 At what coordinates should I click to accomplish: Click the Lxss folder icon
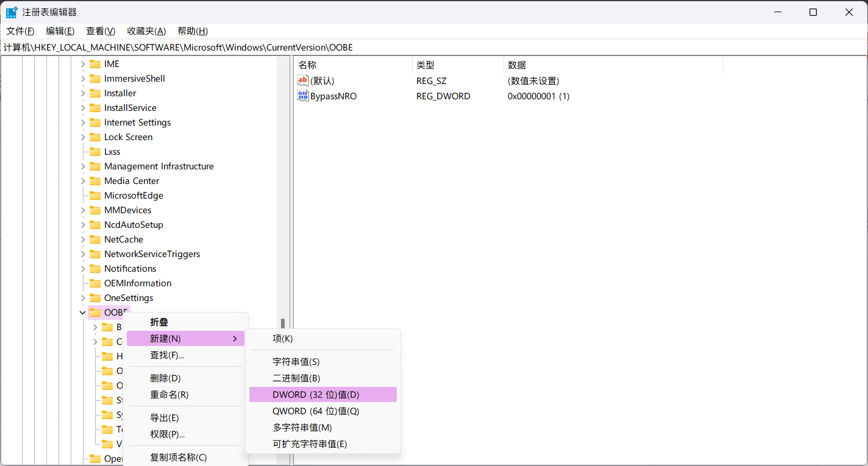pos(96,151)
